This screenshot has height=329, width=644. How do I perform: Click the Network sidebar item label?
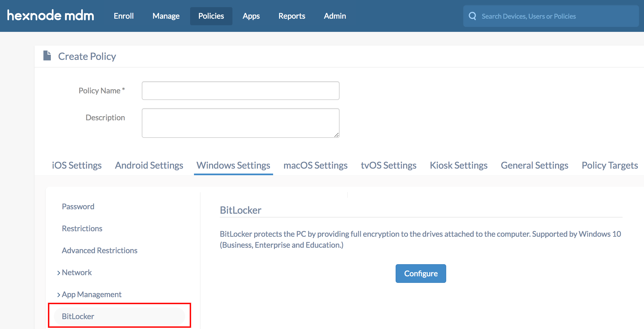click(x=77, y=272)
